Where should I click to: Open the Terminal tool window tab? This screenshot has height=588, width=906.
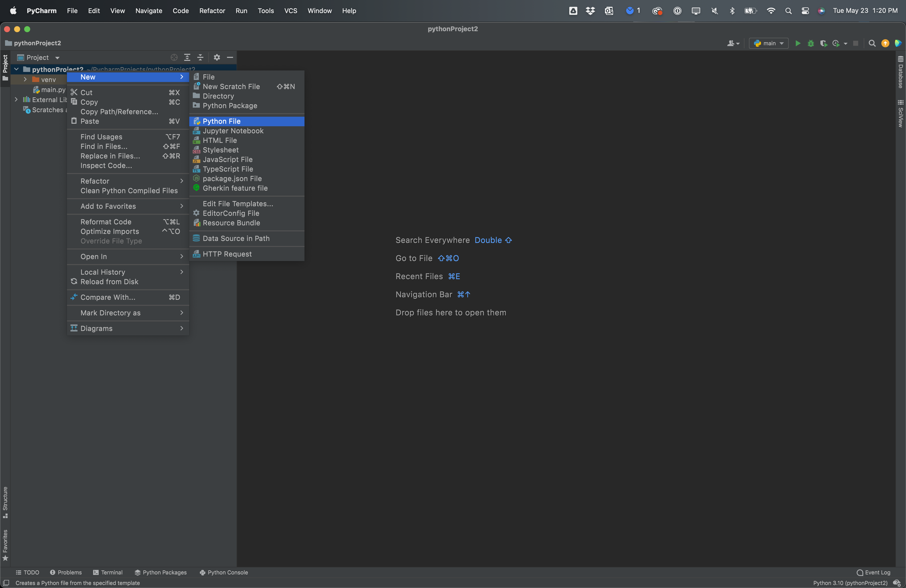pyautogui.click(x=108, y=572)
